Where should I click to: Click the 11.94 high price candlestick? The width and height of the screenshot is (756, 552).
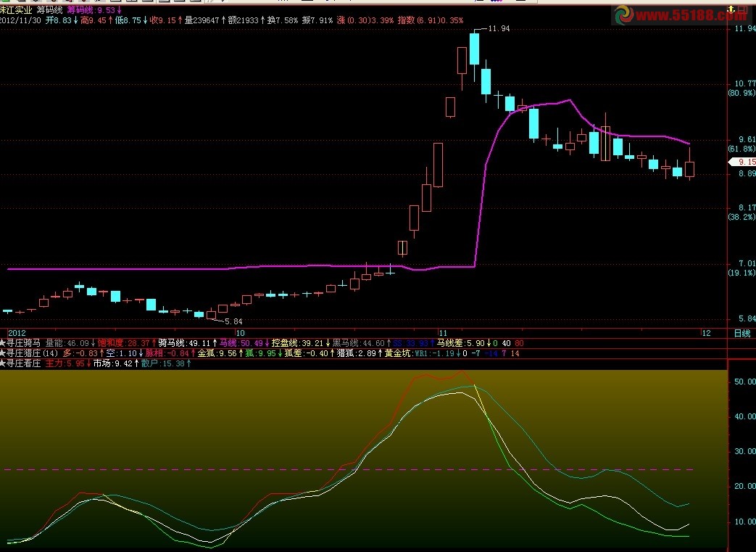click(474, 49)
